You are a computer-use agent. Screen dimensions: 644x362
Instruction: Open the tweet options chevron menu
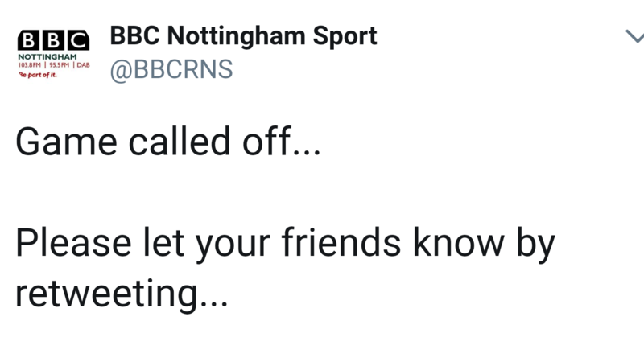click(x=634, y=36)
